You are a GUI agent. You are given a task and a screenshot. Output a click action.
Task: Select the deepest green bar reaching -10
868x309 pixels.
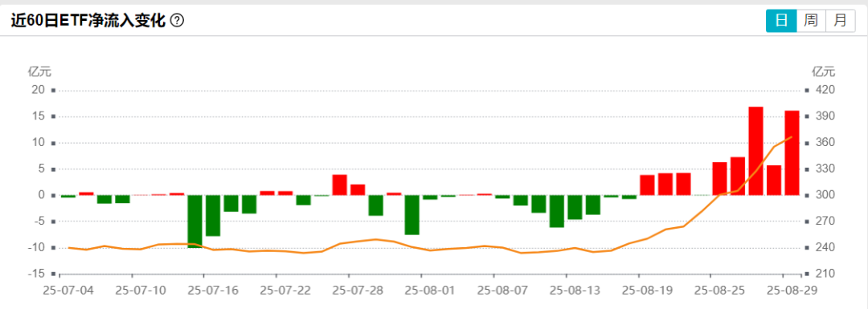(194, 221)
